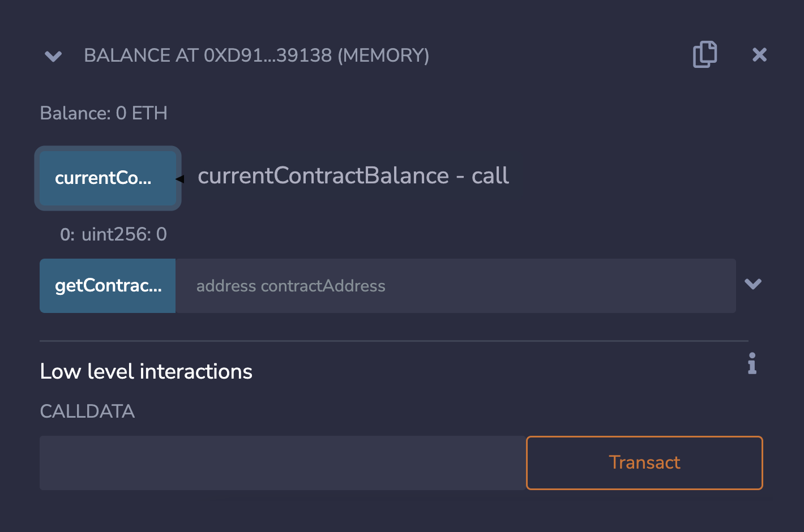Click the duplicate-pages icon in the header
Viewport: 804px width, 532px height.
click(x=704, y=54)
